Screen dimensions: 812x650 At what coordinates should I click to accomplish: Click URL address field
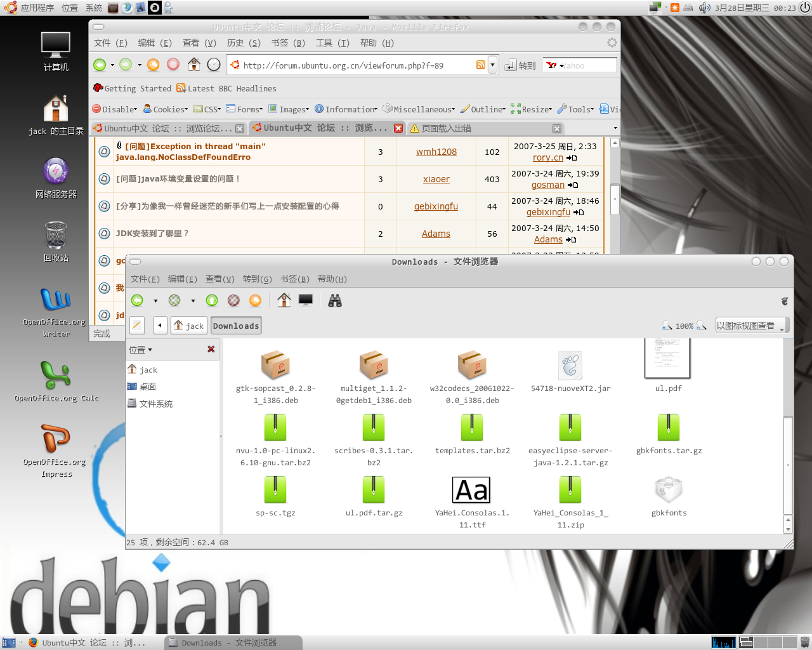point(358,65)
